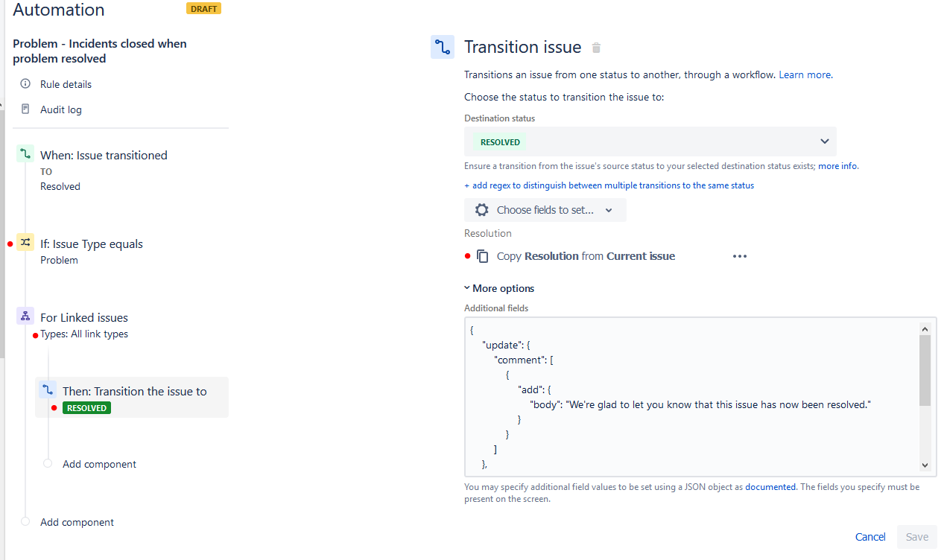Screen dimensions: 944x560
Task: Click the add regex link
Action: click(x=609, y=185)
